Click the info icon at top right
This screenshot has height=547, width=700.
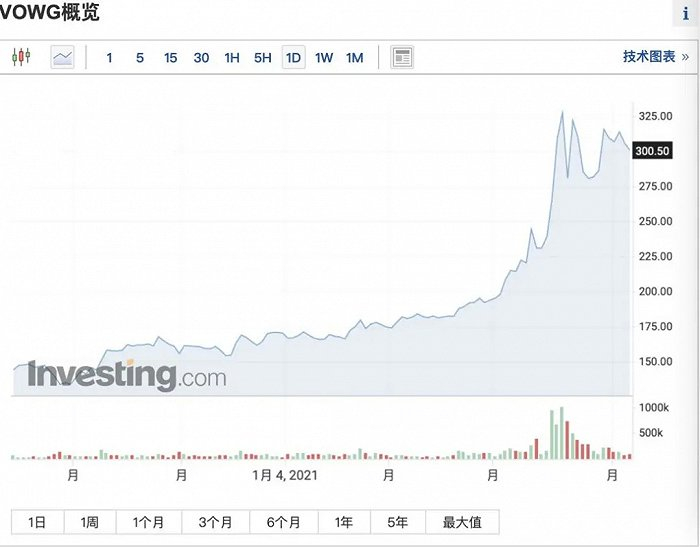point(686,15)
